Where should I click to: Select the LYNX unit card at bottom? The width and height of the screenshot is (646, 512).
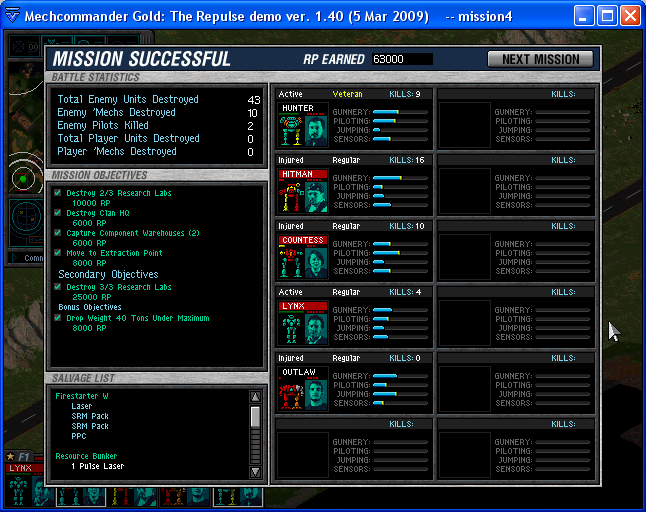(25, 485)
